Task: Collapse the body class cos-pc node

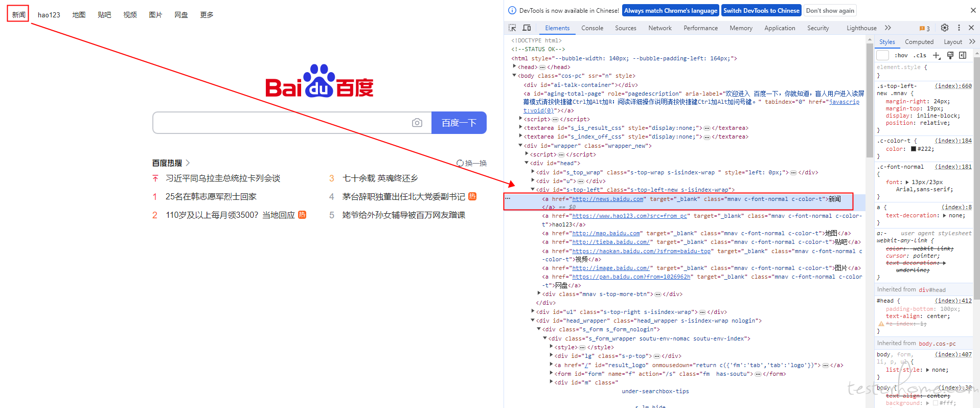Action: 515,75
